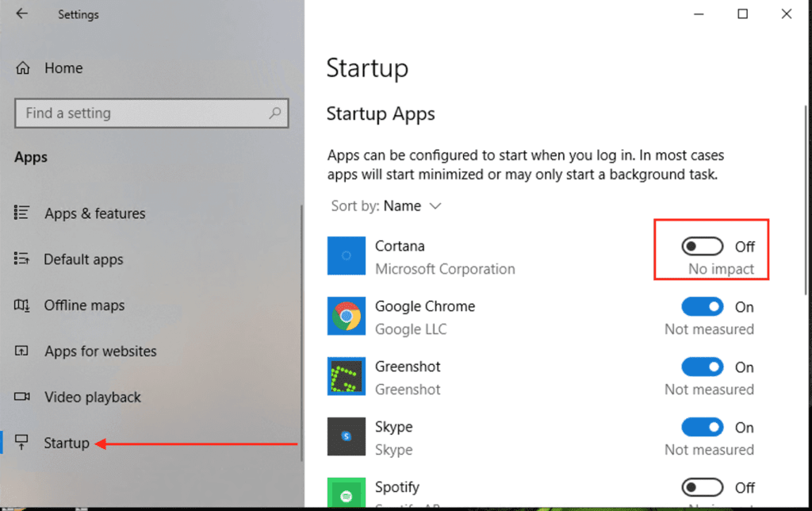
Task: Click the Greenshot app icon
Action: 347,376
